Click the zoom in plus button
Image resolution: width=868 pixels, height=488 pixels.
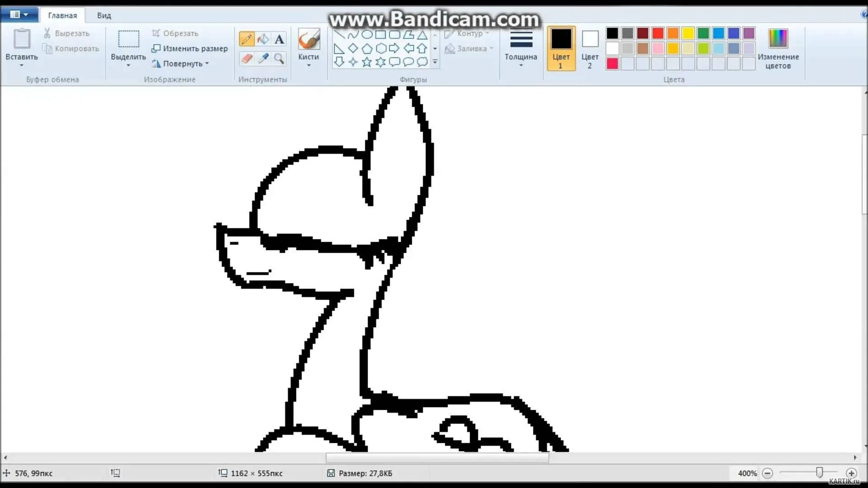pyautogui.click(x=851, y=473)
